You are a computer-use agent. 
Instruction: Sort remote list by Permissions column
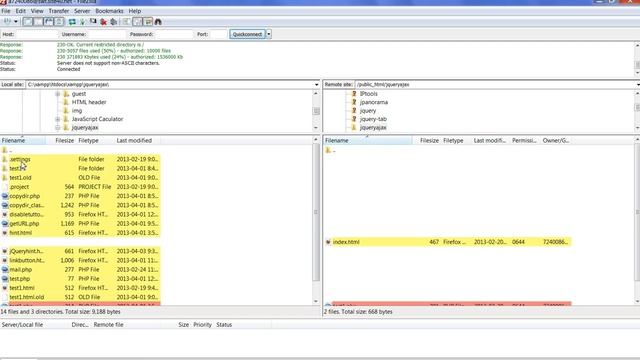[525, 140]
